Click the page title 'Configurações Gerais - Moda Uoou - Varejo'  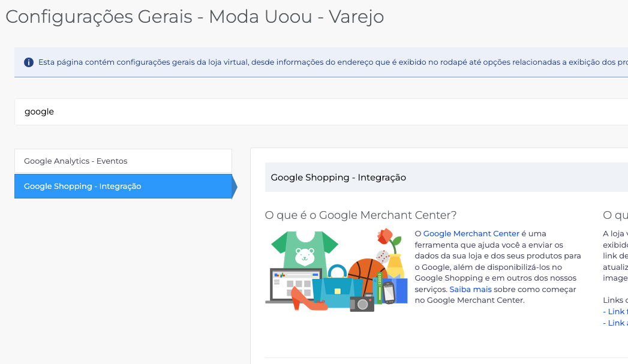point(195,17)
